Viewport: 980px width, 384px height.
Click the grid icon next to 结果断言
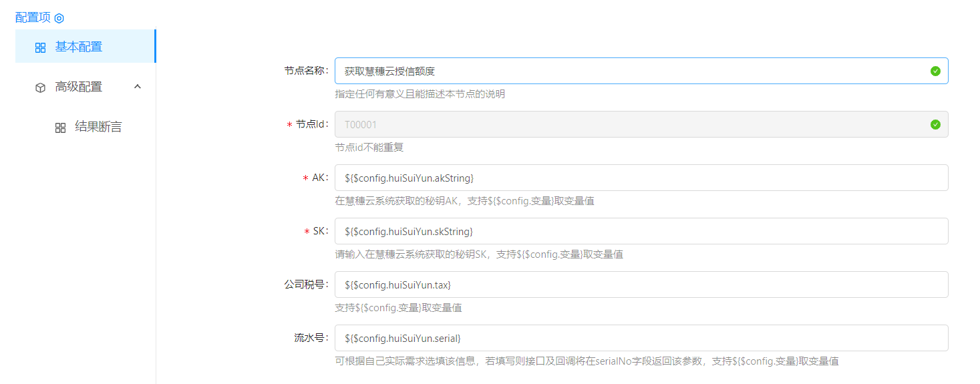click(60, 128)
